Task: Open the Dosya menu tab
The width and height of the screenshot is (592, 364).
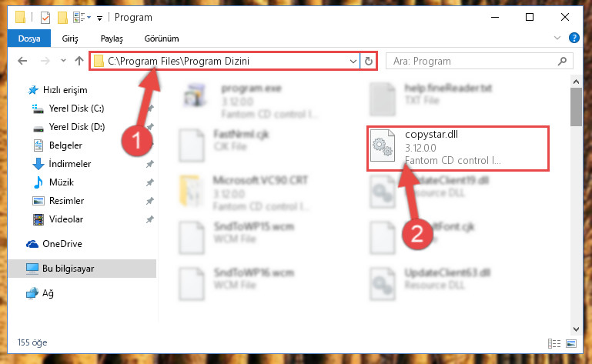Action: [x=29, y=38]
